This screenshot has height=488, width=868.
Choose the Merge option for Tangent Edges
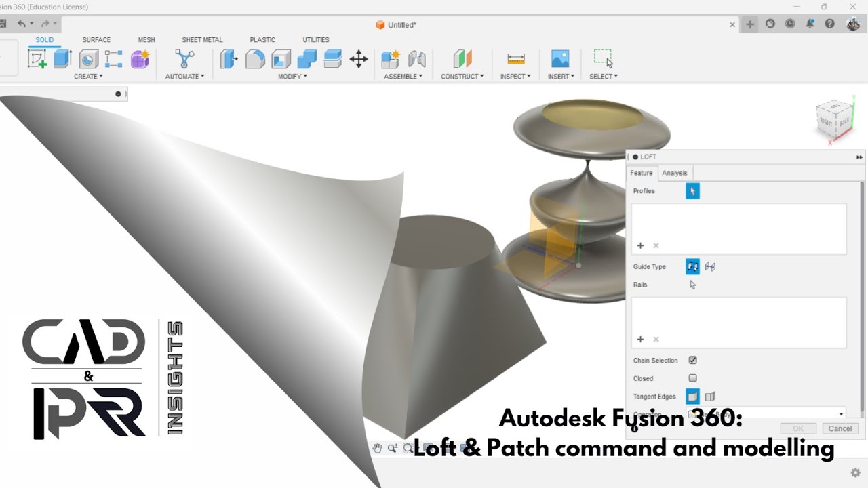pyautogui.click(x=692, y=396)
